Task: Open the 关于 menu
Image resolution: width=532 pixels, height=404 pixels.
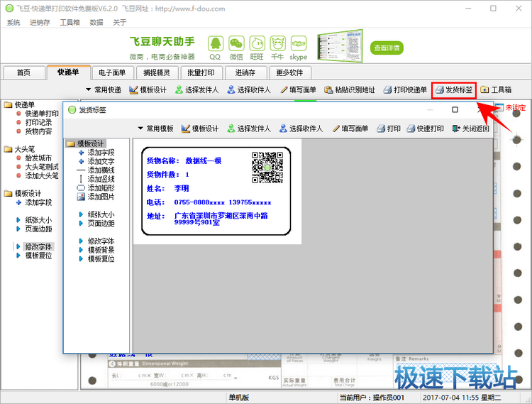Action: (x=119, y=23)
